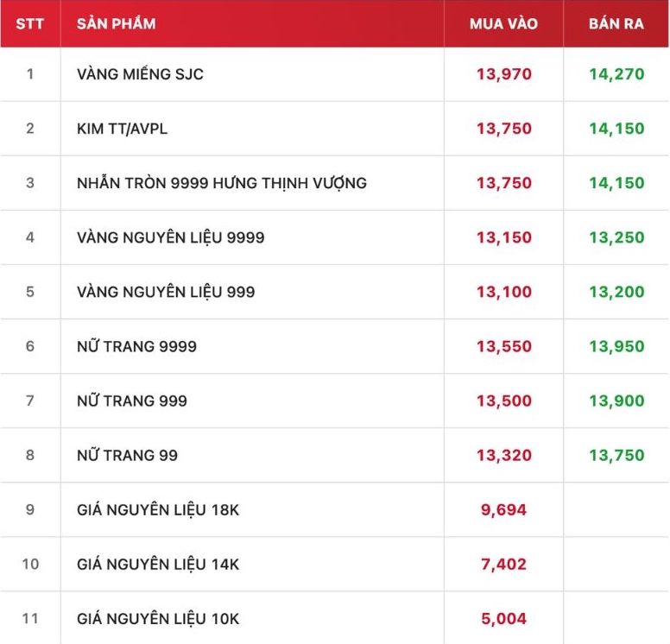Screen dimensions: 670x644
Task: Click buy price 13,750 in NHẪN TRÒN row
Action: pyautogui.click(x=504, y=183)
